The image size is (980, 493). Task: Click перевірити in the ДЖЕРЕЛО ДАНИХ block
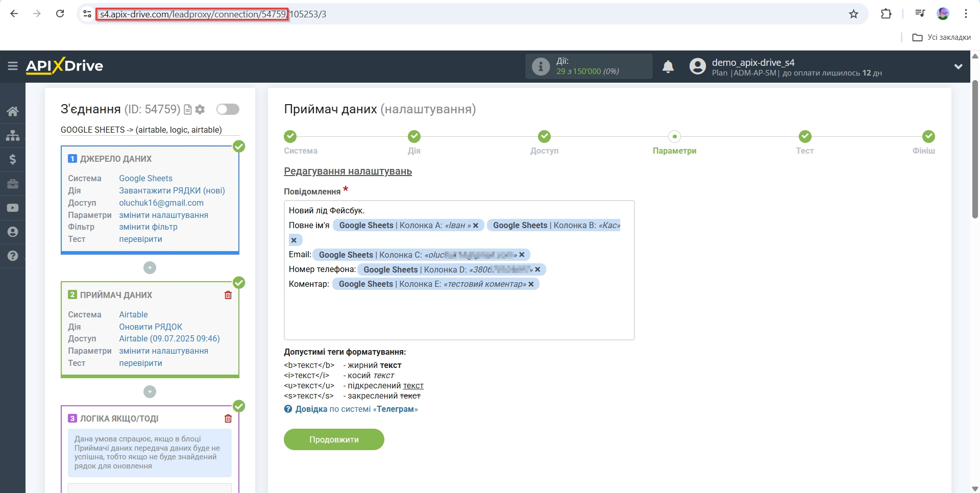tap(140, 239)
